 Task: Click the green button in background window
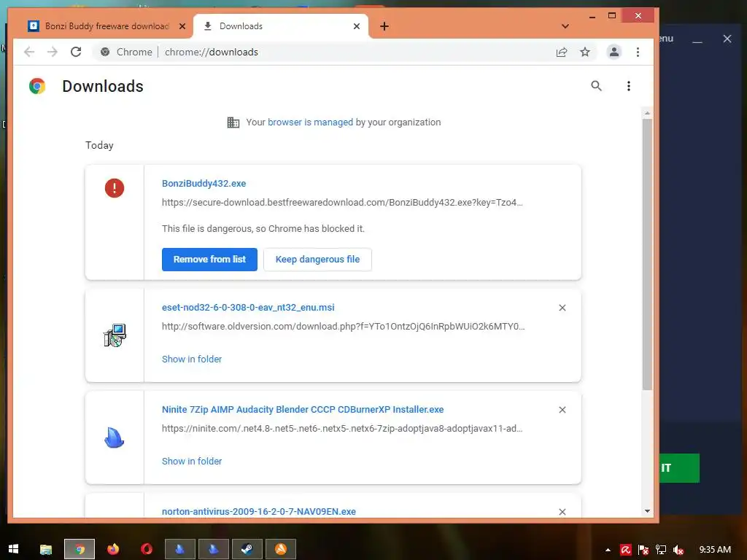679,468
